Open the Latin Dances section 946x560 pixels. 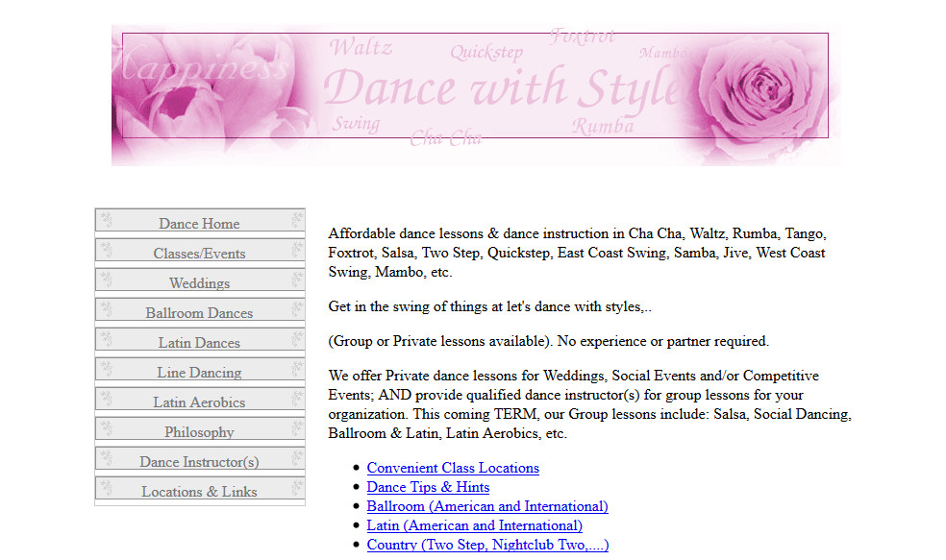pyautogui.click(x=198, y=342)
